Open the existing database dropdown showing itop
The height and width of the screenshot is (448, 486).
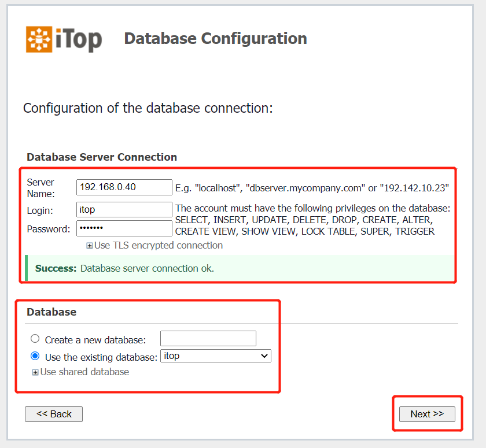[x=216, y=356]
